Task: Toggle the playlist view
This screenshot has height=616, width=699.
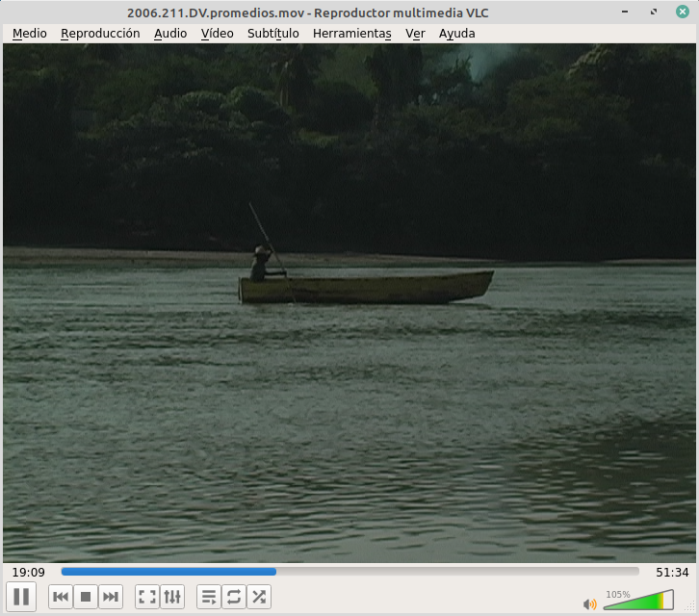Action: (209, 597)
